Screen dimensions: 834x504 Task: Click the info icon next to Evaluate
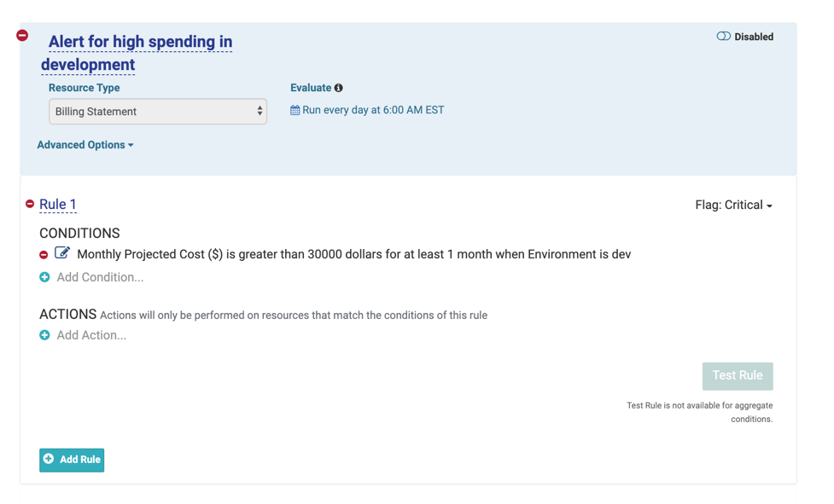[x=339, y=88]
